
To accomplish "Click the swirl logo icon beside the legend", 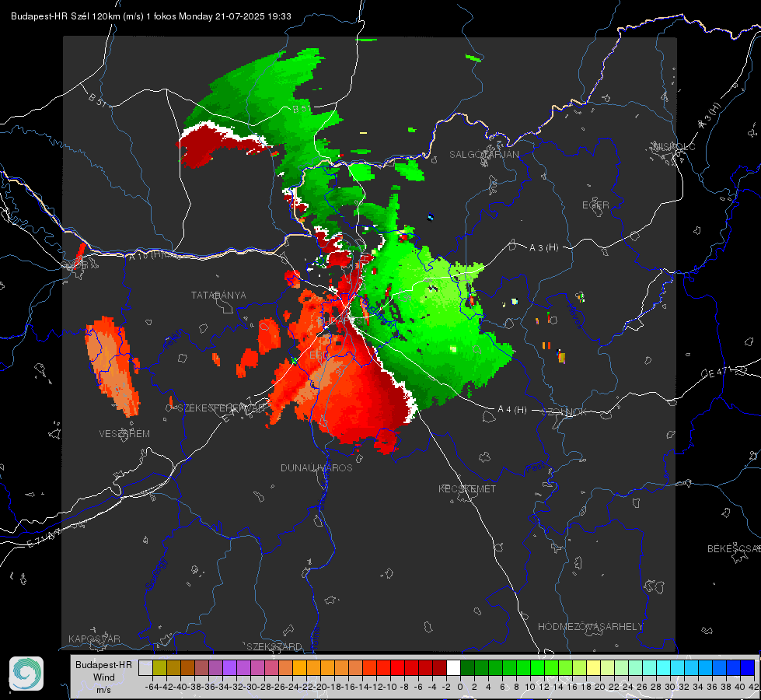I will [26, 674].
